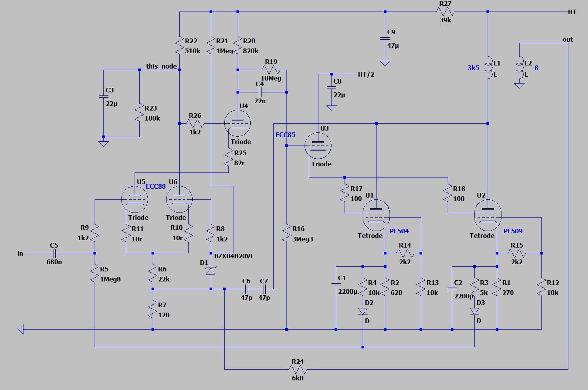Click the 'HT/2' net label
Image resolution: width=588 pixels, height=390 pixels.
tap(366, 74)
